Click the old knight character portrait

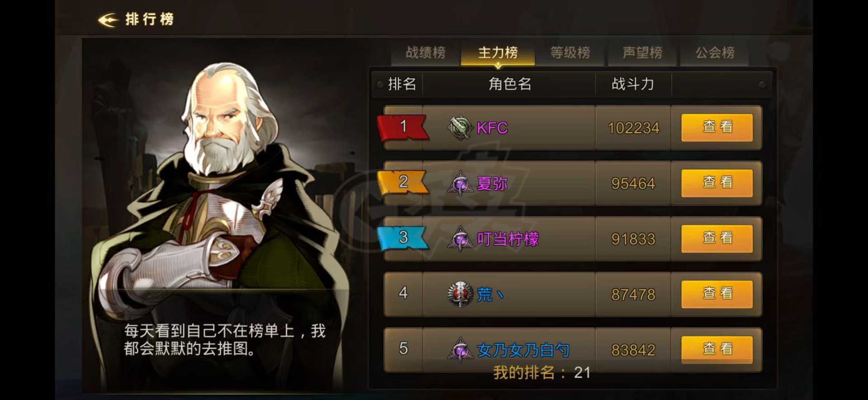click(217, 190)
